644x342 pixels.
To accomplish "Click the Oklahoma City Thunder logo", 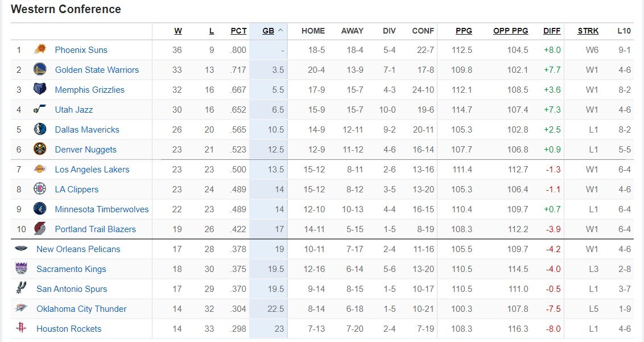I will coord(21,308).
